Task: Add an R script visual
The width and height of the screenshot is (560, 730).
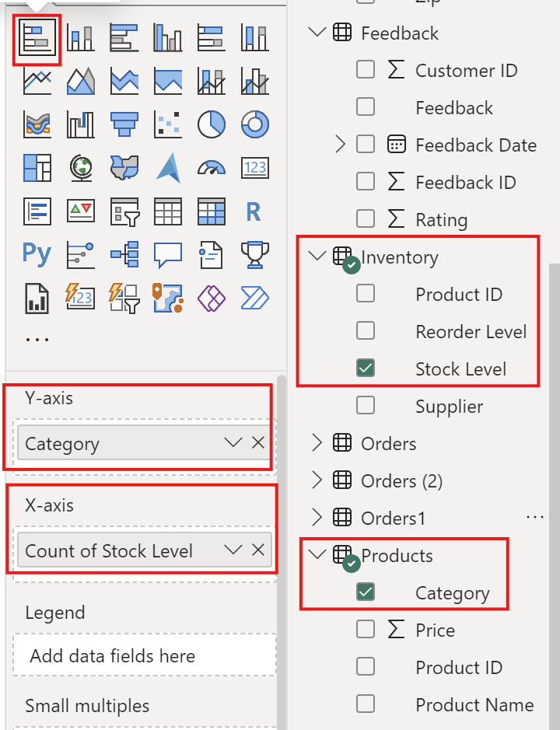Action: click(254, 211)
